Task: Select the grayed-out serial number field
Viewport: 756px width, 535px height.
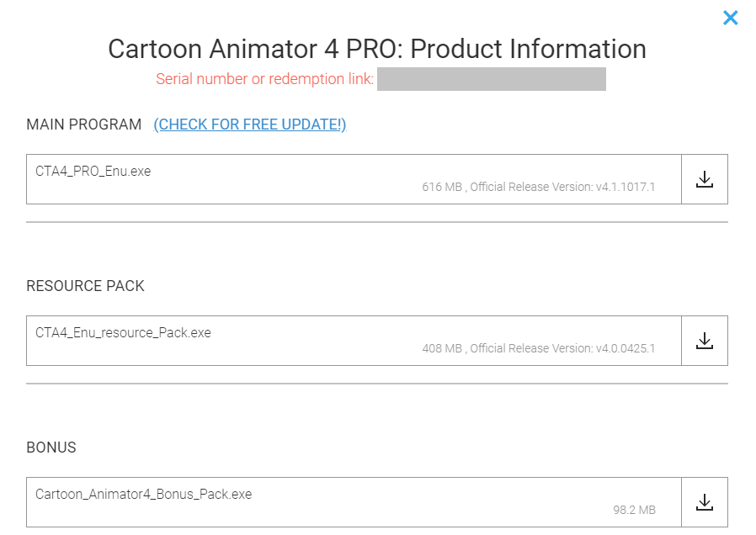Action: (x=491, y=79)
